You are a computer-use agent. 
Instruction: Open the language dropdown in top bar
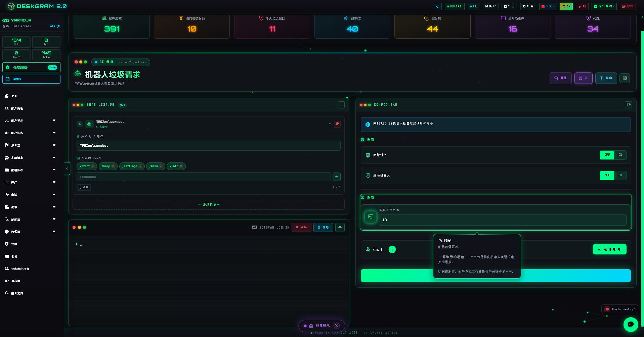click(x=548, y=6)
